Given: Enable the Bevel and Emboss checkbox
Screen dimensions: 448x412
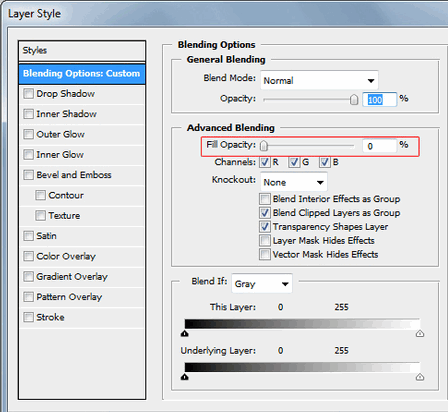Looking at the screenshot, I should 28,175.
